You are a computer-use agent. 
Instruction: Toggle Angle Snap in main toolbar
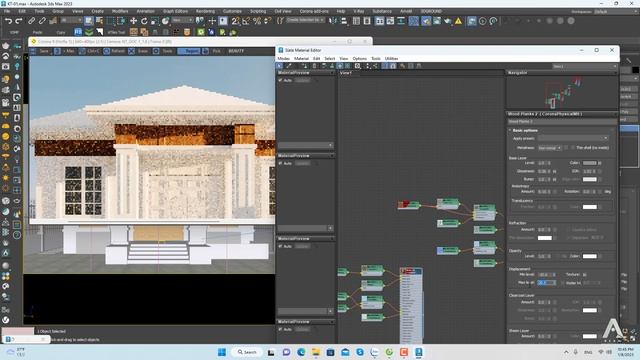click(x=246, y=20)
